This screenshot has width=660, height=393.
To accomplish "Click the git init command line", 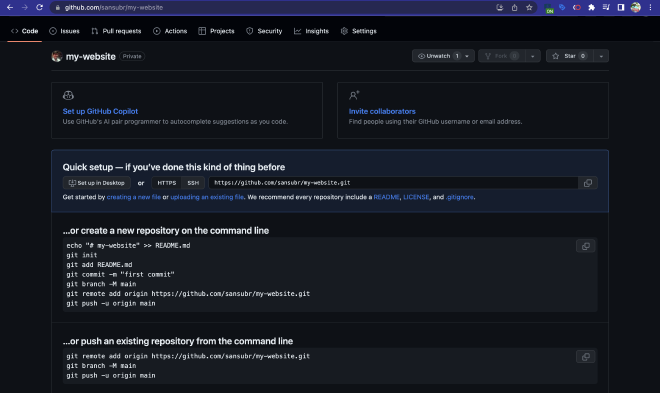I will pos(82,255).
